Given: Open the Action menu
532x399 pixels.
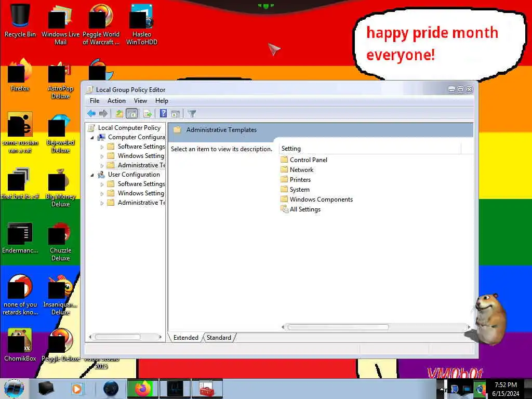Looking at the screenshot, I should coord(116,101).
